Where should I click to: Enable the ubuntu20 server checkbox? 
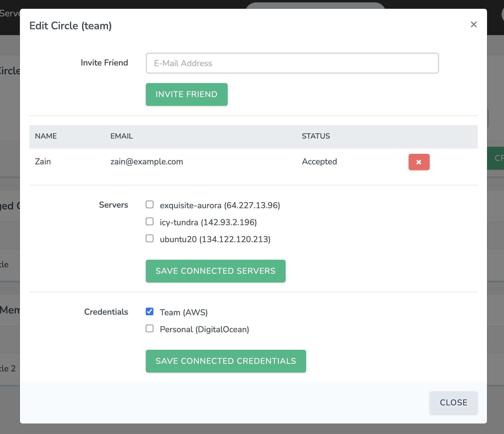coord(149,238)
